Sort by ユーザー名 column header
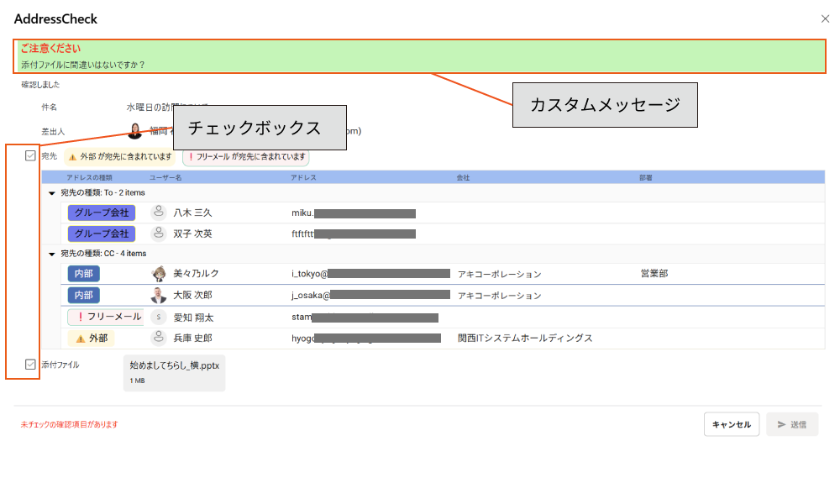The width and height of the screenshot is (840, 504). [165, 178]
